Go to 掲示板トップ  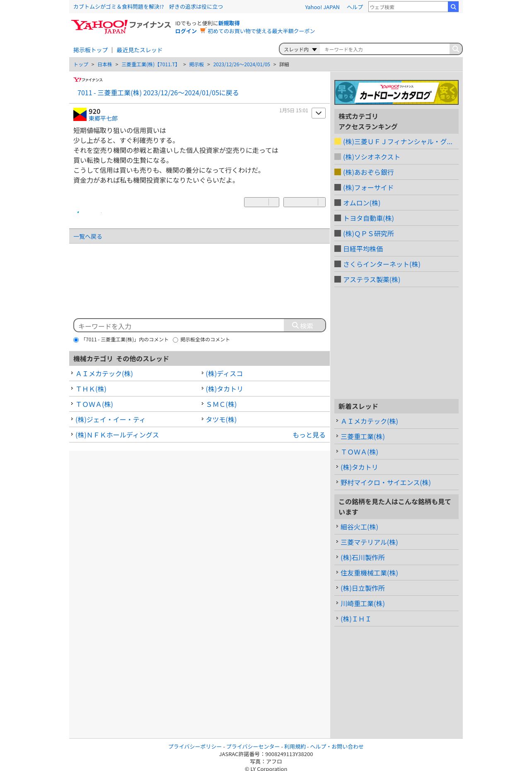tap(90, 50)
